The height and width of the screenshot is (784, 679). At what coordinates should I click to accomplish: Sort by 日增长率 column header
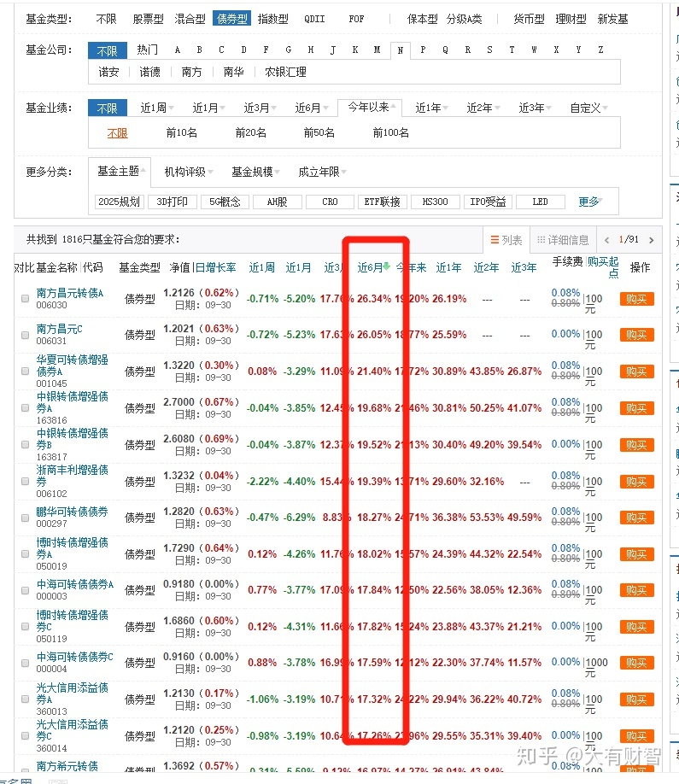click(215, 267)
